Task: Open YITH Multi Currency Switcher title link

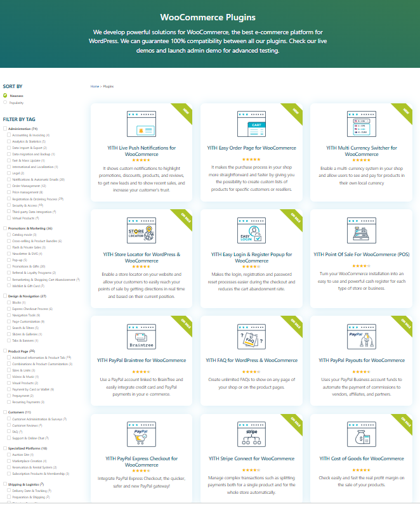Action: tap(361, 151)
